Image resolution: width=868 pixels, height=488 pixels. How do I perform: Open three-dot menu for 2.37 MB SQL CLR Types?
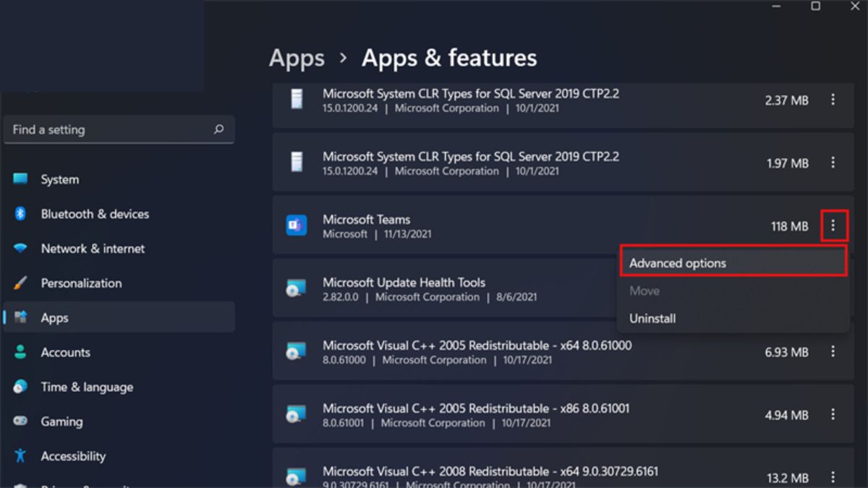[833, 100]
